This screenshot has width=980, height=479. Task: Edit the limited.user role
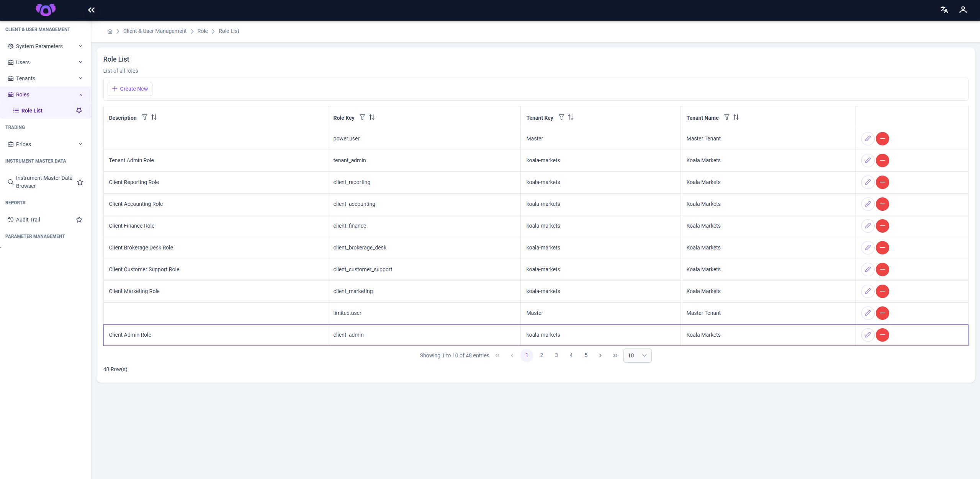[x=868, y=313]
